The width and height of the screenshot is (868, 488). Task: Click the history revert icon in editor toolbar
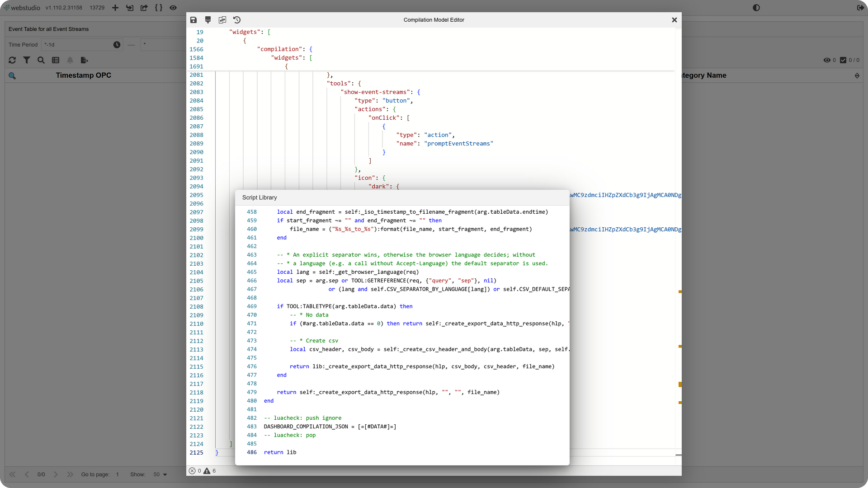coord(237,20)
